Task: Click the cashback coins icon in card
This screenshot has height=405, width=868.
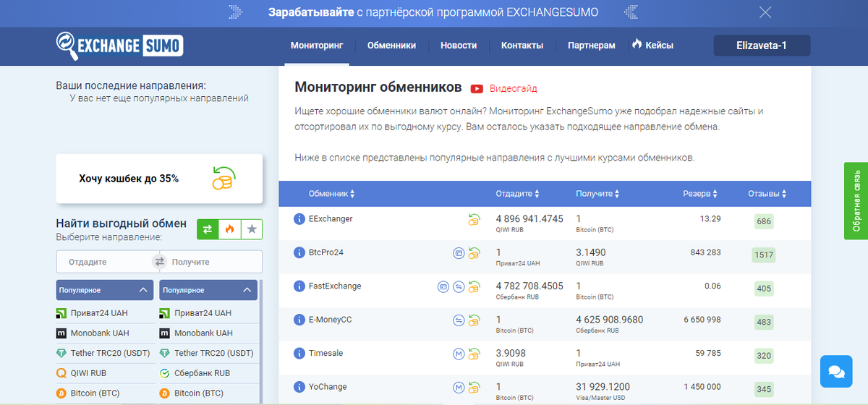Action: 224,178
